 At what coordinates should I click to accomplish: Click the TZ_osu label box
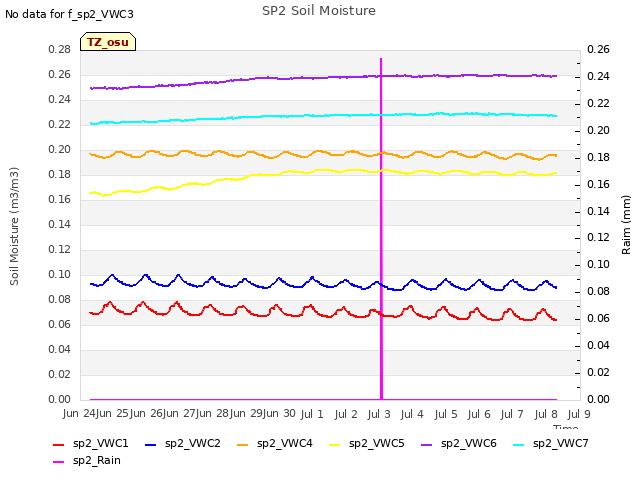point(108,42)
